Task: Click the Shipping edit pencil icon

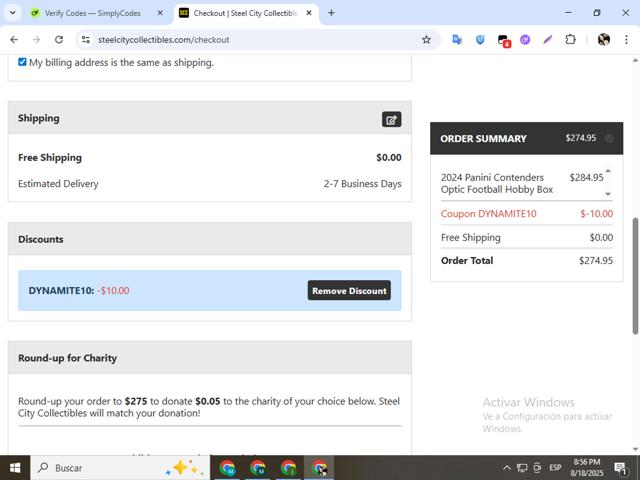Action: pos(391,120)
